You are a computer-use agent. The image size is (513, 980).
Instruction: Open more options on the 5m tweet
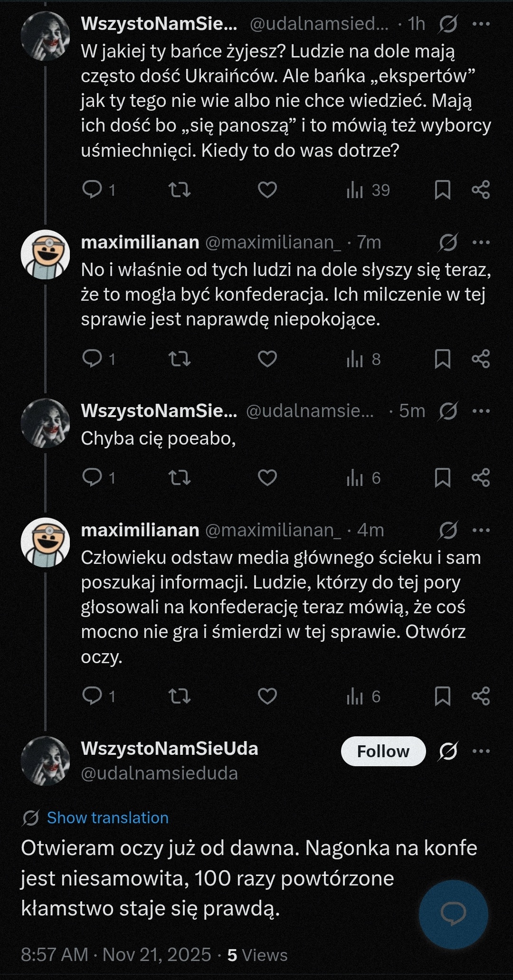pyautogui.click(x=481, y=411)
